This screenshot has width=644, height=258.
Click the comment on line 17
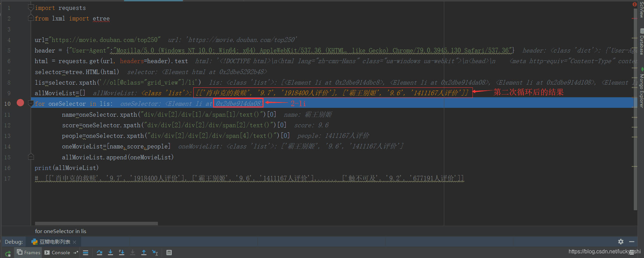coord(249,178)
